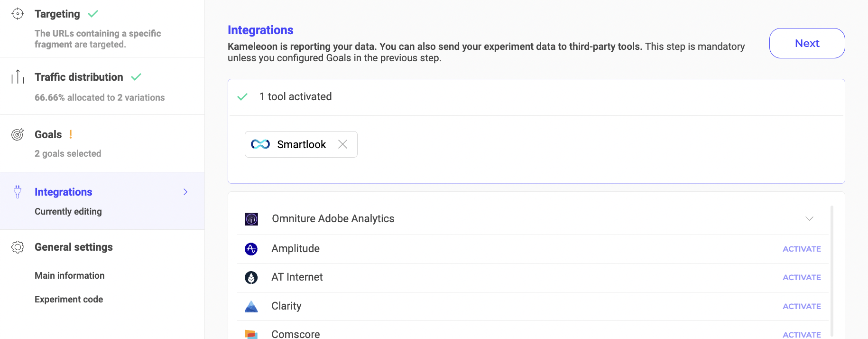Expand the Integrations step chevron
Screen dimensions: 868x339
(x=185, y=192)
